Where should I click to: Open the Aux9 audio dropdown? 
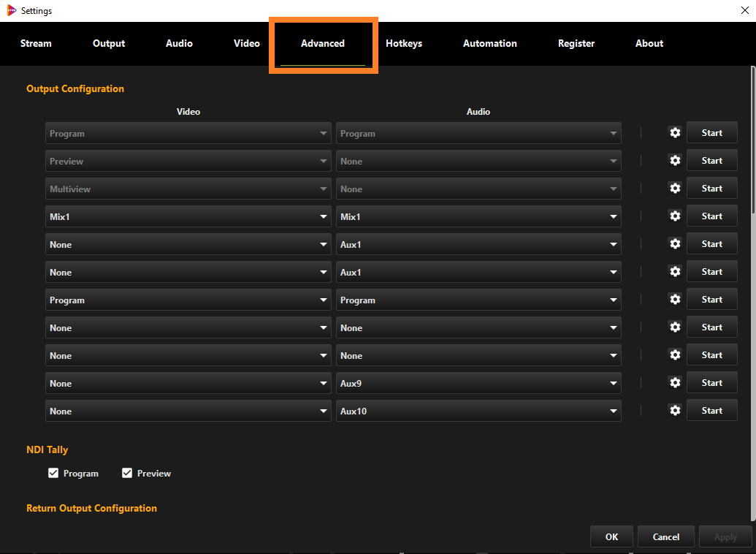coord(478,383)
